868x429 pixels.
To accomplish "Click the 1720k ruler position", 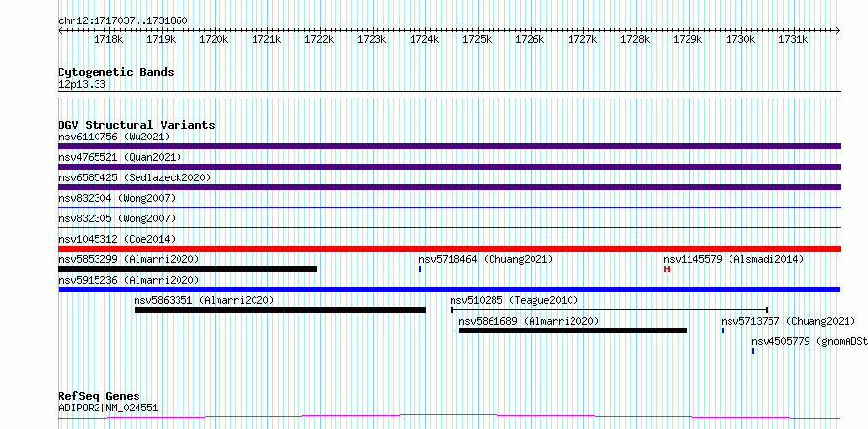I will pyautogui.click(x=214, y=40).
